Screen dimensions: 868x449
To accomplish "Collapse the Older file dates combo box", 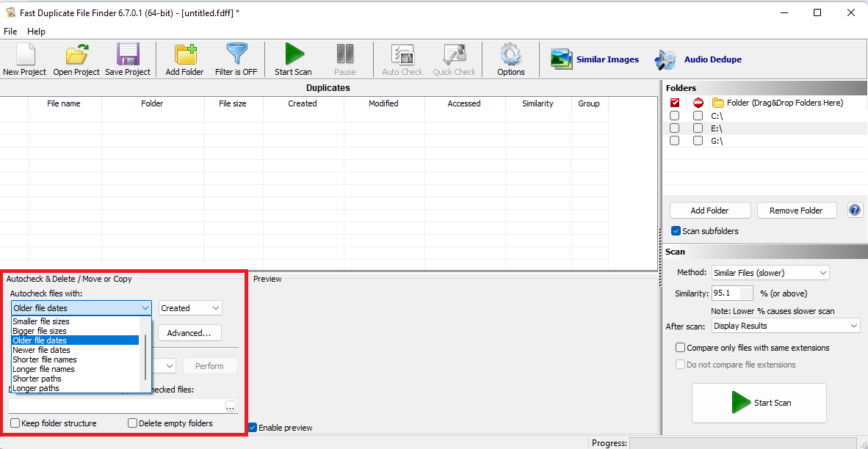I will click(82, 308).
